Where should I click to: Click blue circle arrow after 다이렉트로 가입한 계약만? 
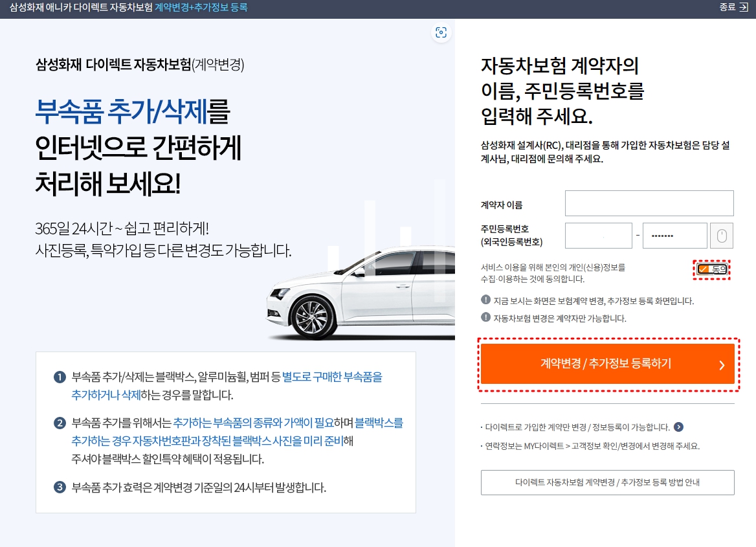click(x=678, y=427)
